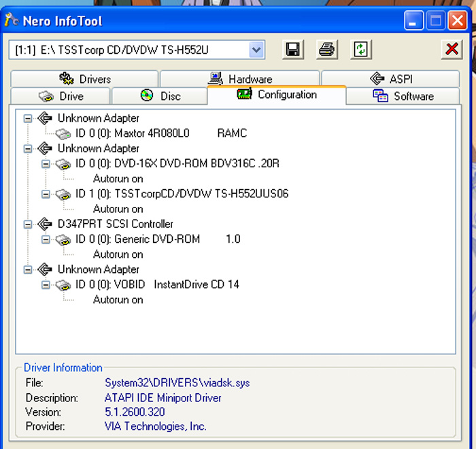This screenshot has width=476, height=449.
Task: Select Autorun on under VOBID InstantDrive
Action: (118, 300)
